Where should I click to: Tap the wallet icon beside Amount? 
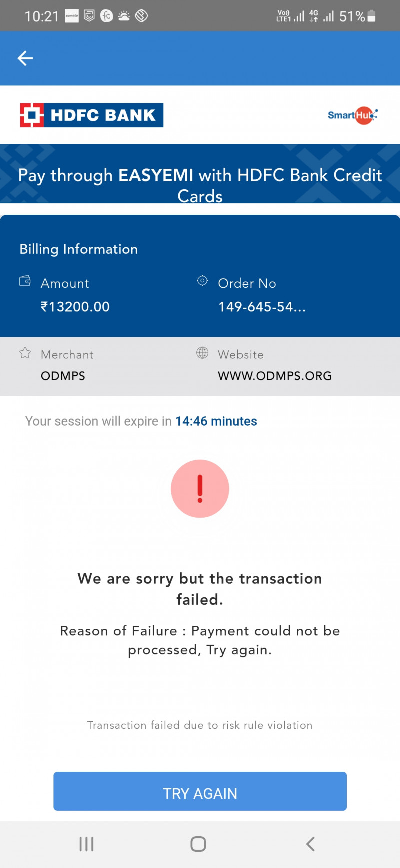[25, 281]
